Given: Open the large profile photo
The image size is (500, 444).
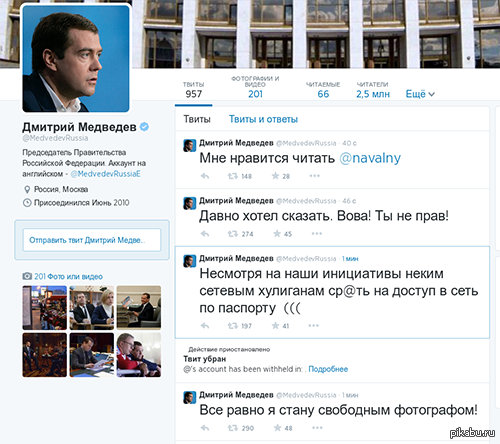Looking at the screenshot, I should [76, 59].
